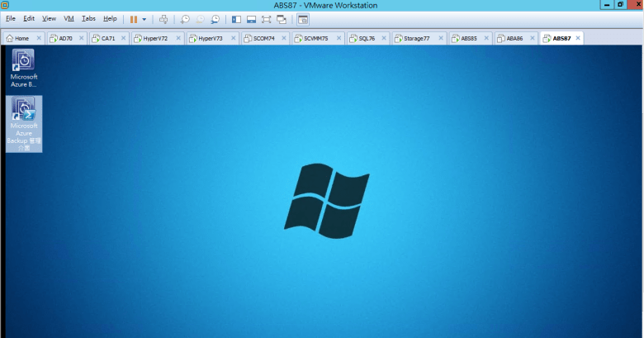Viewport: 644px width, 338px height.
Task: Open the Tabs menu
Action: [88, 18]
